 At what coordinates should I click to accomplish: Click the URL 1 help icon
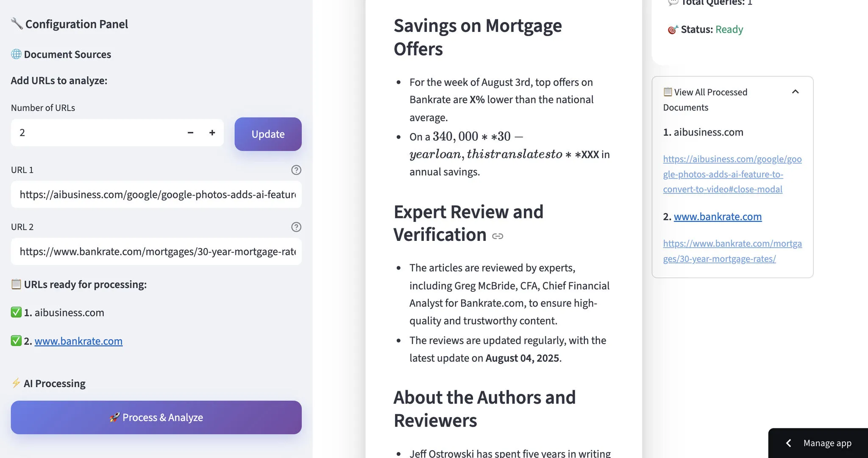[296, 170]
